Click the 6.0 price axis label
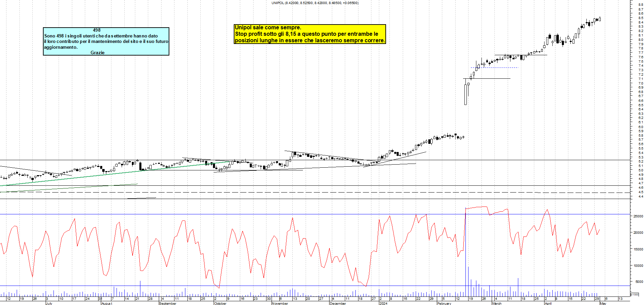Screen dimensions: 644x305 pyautogui.click(x=641, y=127)
